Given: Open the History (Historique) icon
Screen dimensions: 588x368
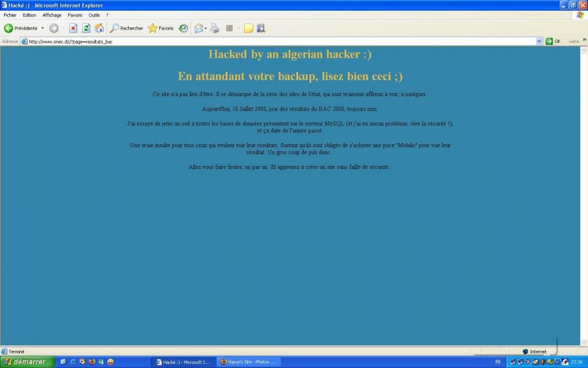Looking at the screenshot, I should pos(183,28).
